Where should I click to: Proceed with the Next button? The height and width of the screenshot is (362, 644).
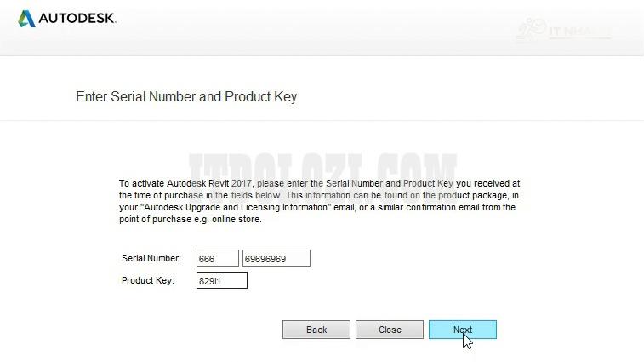click(462, 330)
